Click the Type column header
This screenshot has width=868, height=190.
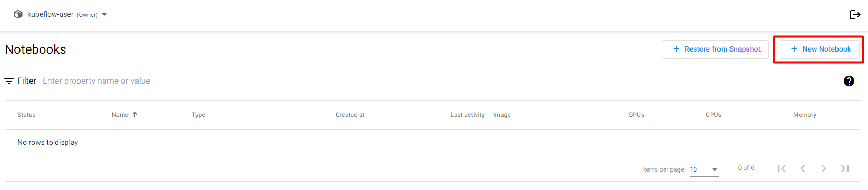point(199,115)
